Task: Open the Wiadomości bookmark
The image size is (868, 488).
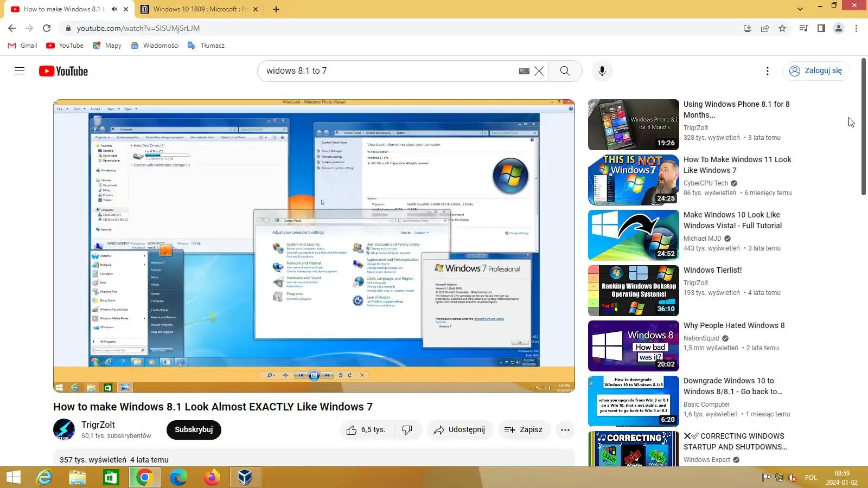Action: 155,46
